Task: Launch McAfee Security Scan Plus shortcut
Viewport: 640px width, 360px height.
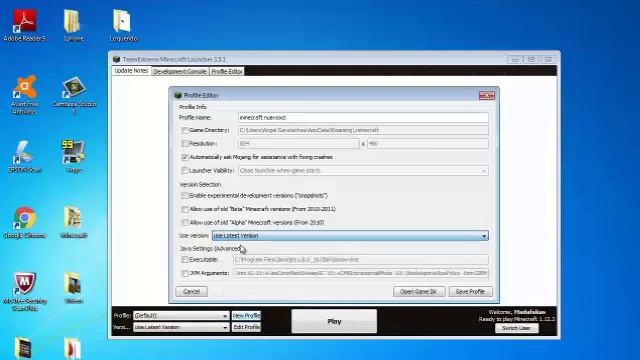Action: point(24,291)
